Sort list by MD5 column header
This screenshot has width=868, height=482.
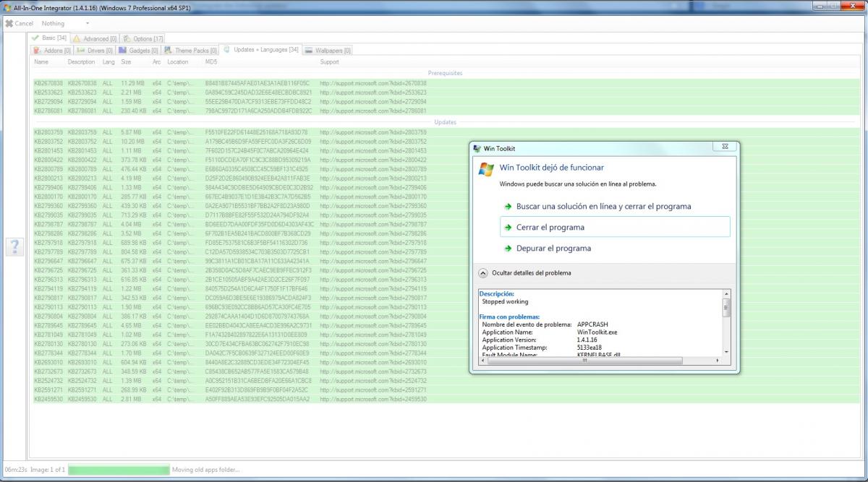[211, 62]
